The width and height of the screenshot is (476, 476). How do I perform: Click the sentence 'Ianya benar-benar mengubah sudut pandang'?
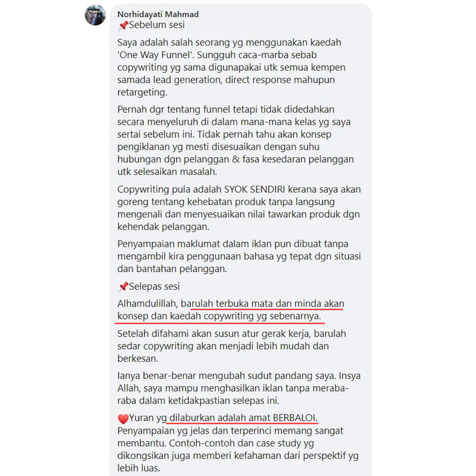point(227,376)
